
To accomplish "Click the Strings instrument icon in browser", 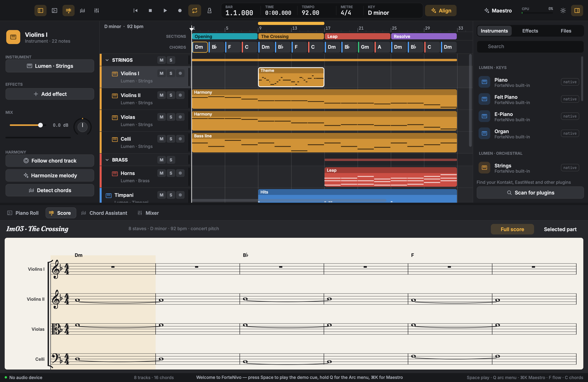I will pos(484,168).
